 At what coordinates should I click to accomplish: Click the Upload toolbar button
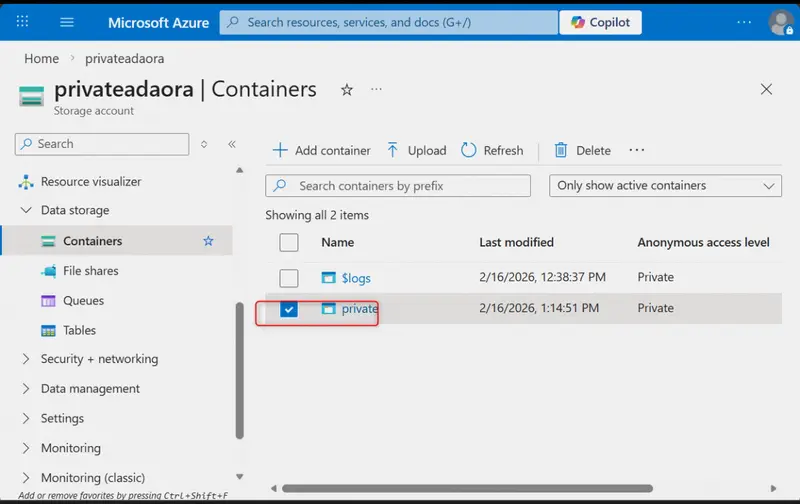[416, 150]
